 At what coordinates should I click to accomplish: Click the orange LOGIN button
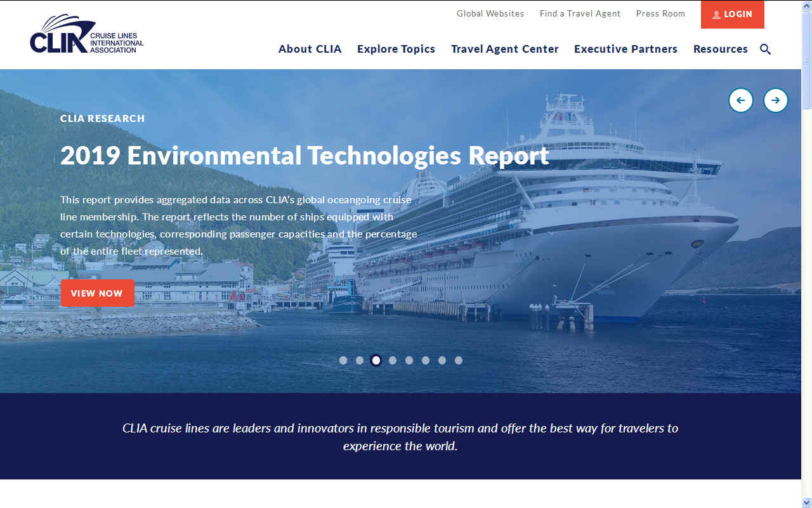click(733, 15)
